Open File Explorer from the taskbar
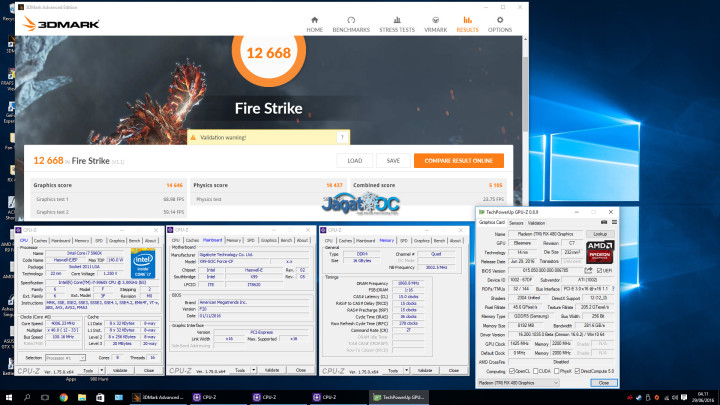The width and height of the screenshot is (720, 405). tap(82, 397)
